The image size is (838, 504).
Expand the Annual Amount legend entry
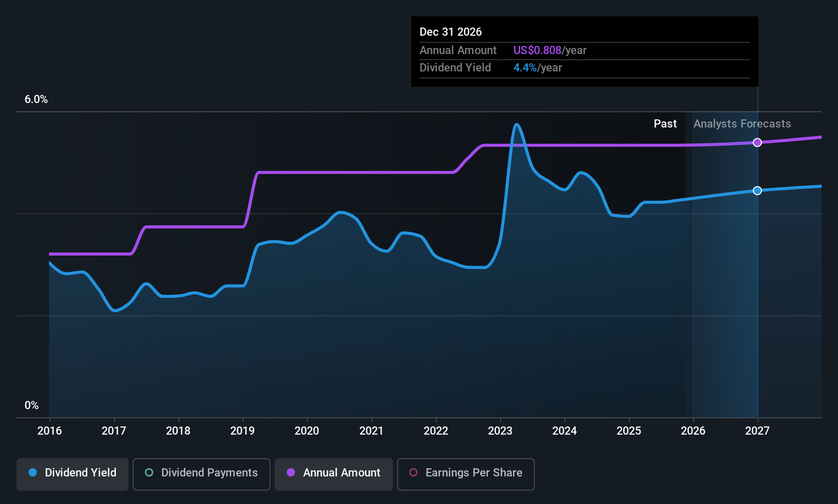tap(333, 473)
